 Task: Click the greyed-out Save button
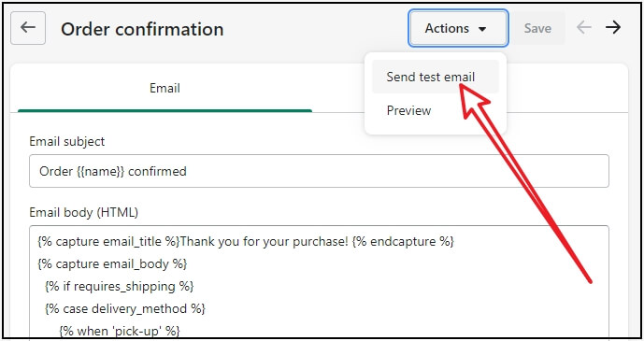click(x=537, y=28)
